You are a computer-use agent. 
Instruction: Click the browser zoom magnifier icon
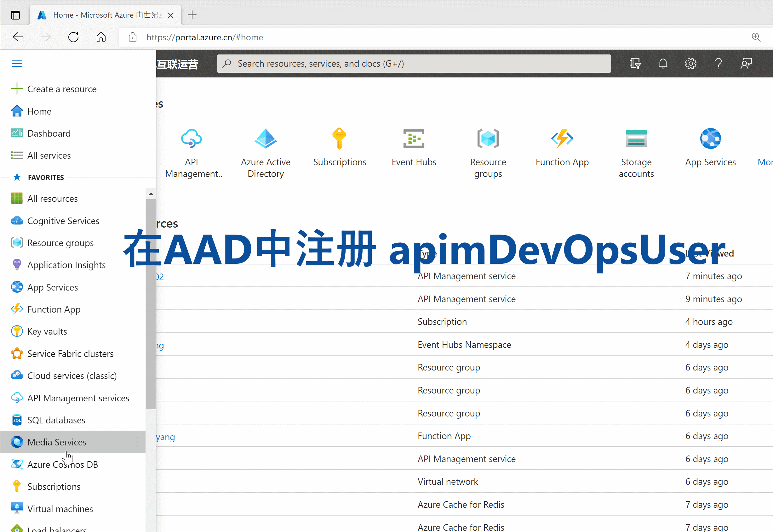click(x=756, y=37)
